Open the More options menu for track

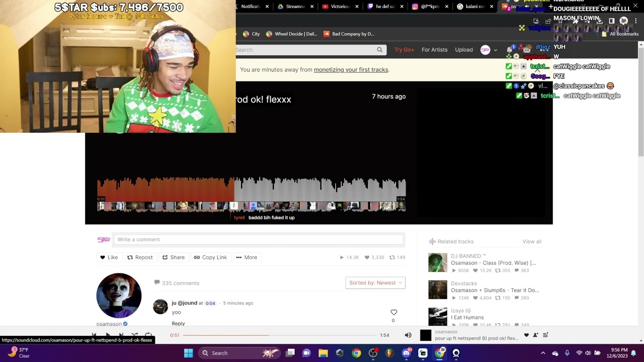(x=247, y=257)
